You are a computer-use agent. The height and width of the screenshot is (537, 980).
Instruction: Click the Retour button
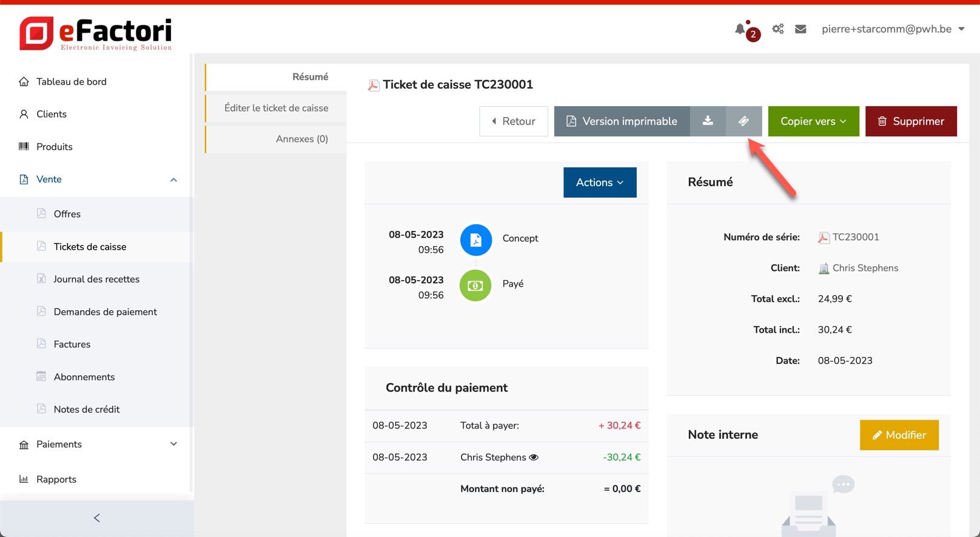513,121
